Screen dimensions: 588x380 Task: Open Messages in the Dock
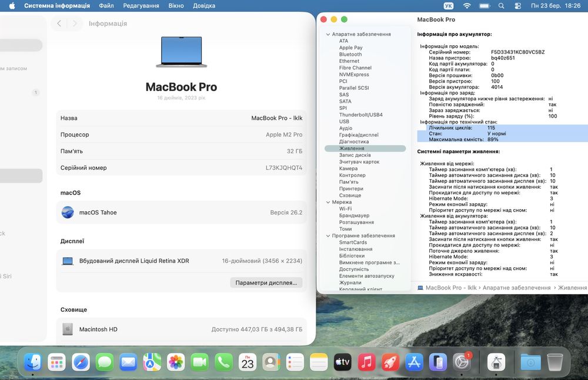coord(104,362)
